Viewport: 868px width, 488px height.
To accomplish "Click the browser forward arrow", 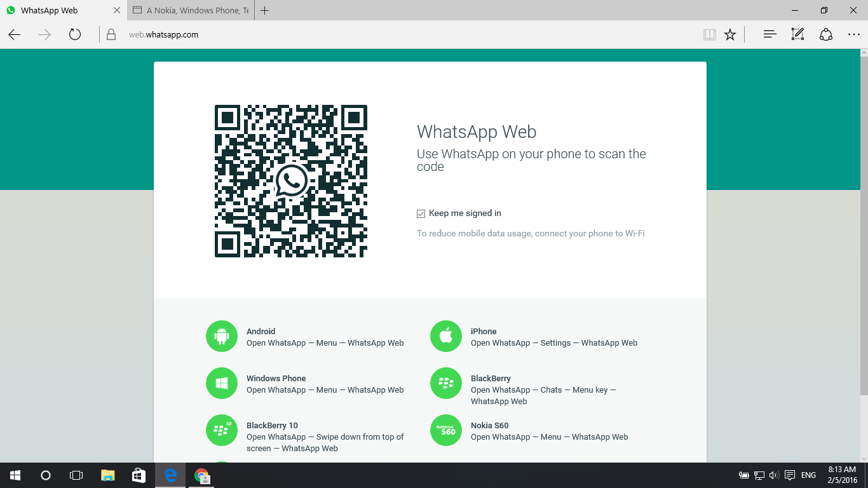I will (44, 35).
